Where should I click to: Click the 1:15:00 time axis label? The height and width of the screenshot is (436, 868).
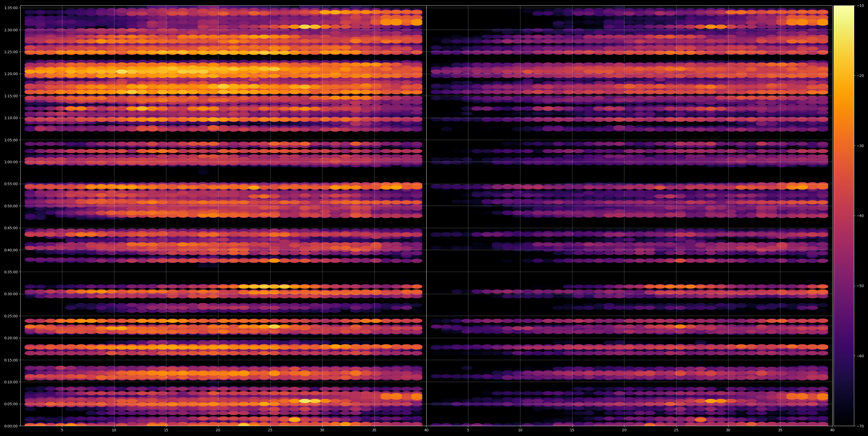11,96
